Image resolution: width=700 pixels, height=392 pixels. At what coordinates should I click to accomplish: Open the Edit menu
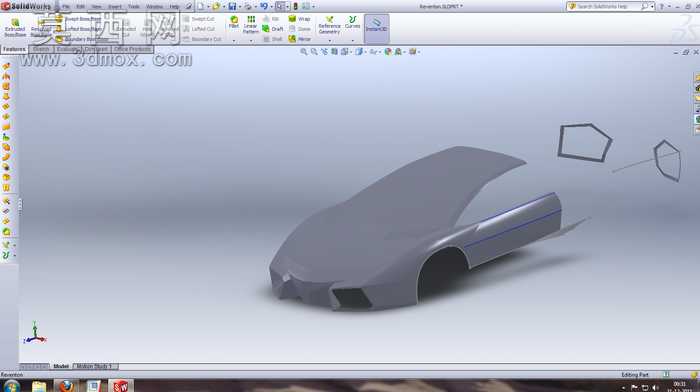pos(80,7)
